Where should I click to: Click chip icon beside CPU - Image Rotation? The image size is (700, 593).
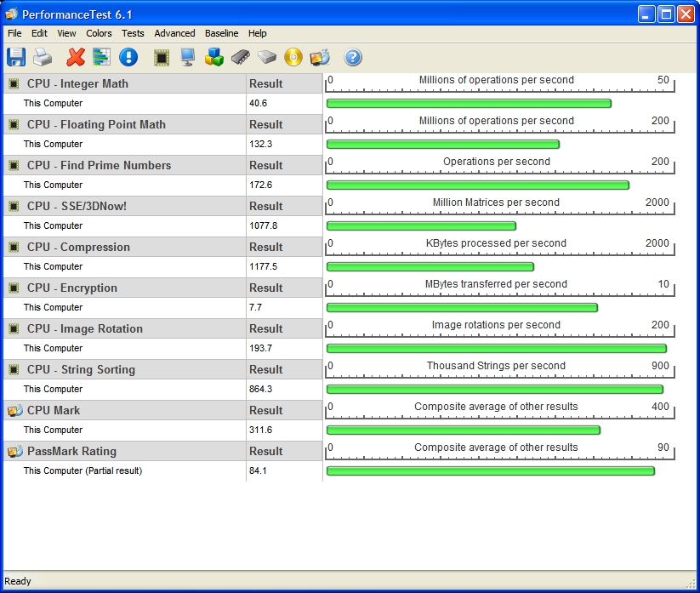point(14,328)
